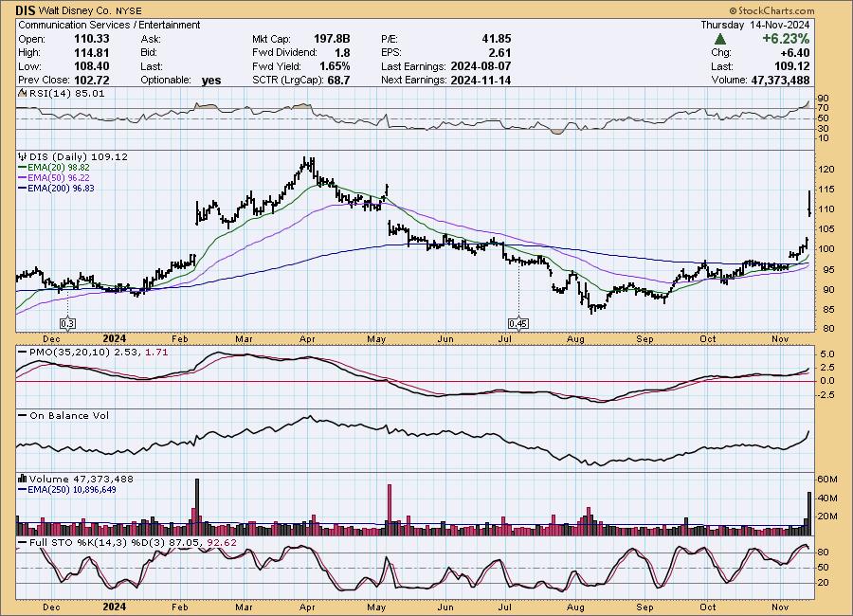This screenshot has width=853, height=616.
Task: Click the 20M volume axis label
Action: (x=827, y=516)
